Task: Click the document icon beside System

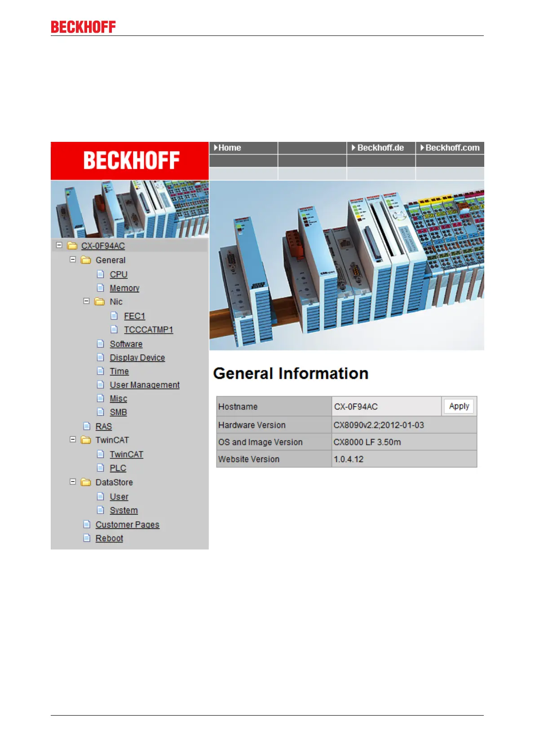Action: (x=101, y=510)
